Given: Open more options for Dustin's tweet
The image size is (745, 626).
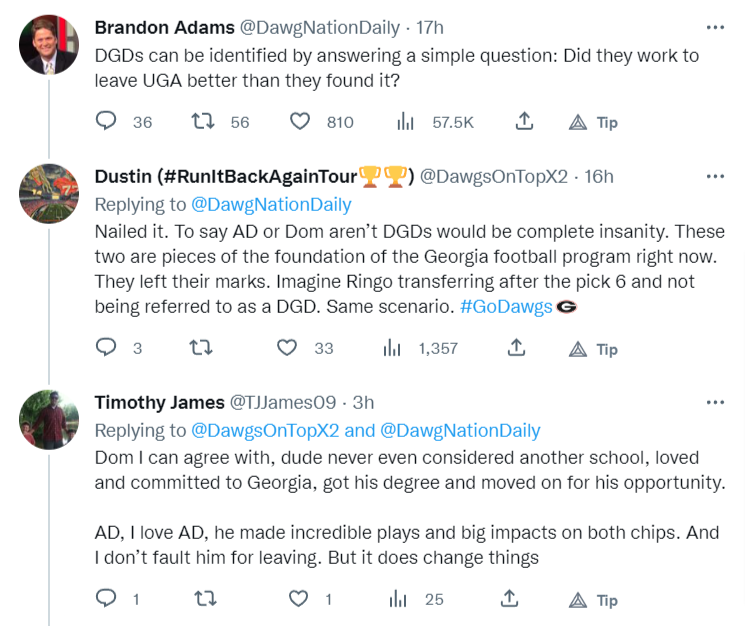Looking at the screenshot, I should click(715, 176).
